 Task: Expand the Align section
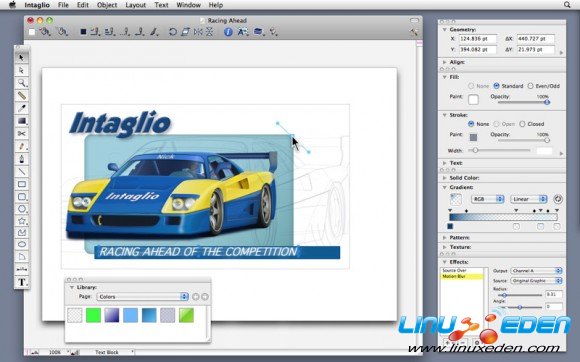click(x=445, y=62)
